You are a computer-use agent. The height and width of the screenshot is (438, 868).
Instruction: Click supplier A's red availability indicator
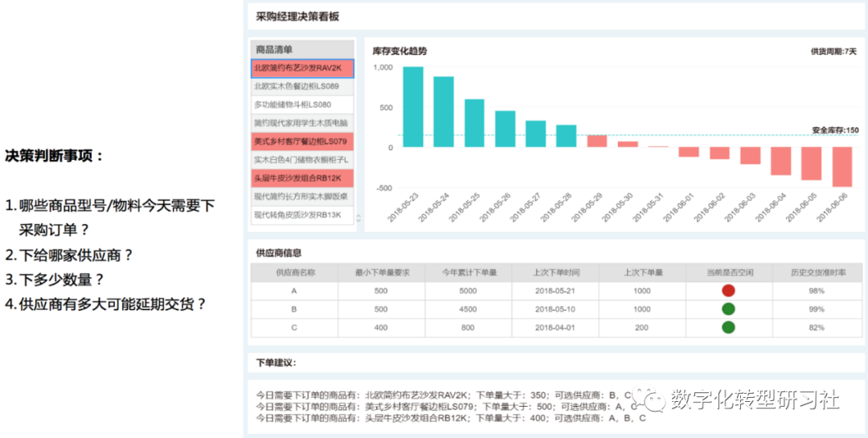click(x=728, y=291)
